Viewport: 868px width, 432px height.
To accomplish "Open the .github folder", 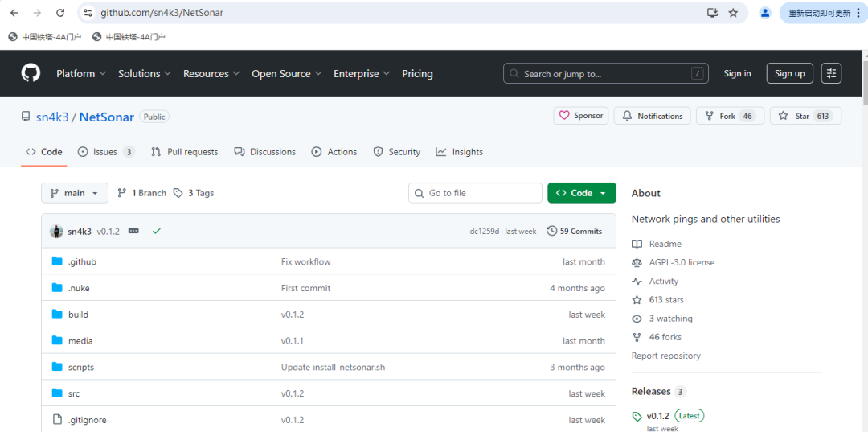I will coord(82,261).
